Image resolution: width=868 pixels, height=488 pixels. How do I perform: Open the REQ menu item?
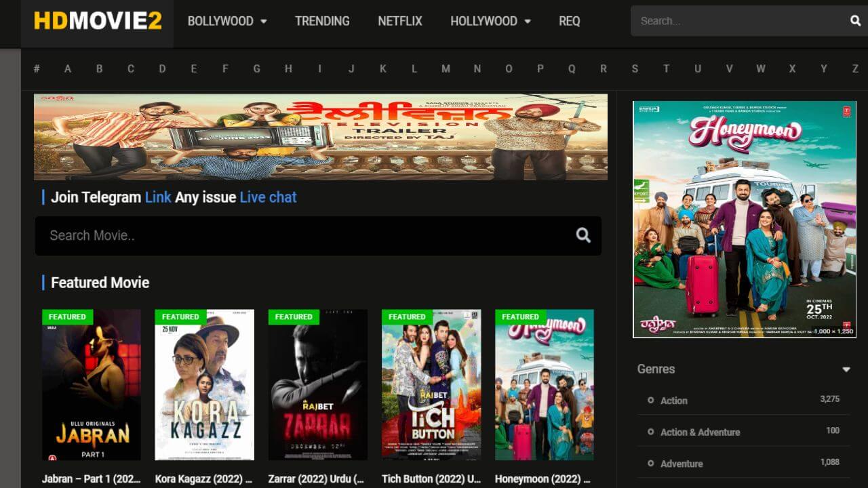tap(570, 21)
